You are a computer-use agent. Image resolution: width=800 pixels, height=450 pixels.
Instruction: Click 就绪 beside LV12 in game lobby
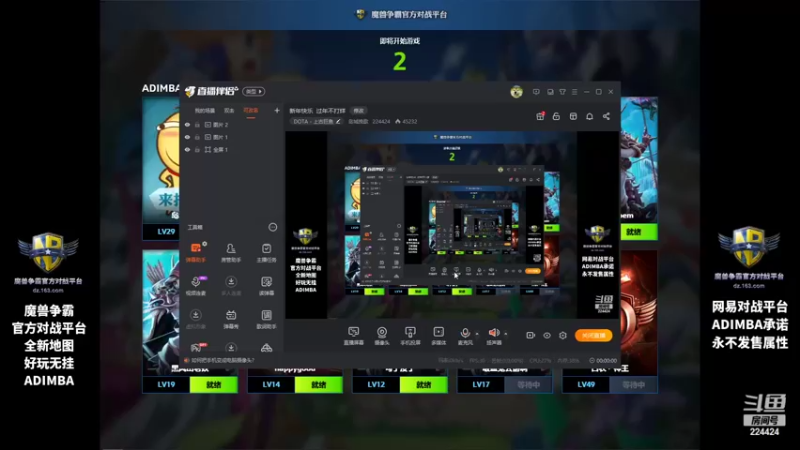click(x=423, y=385)
